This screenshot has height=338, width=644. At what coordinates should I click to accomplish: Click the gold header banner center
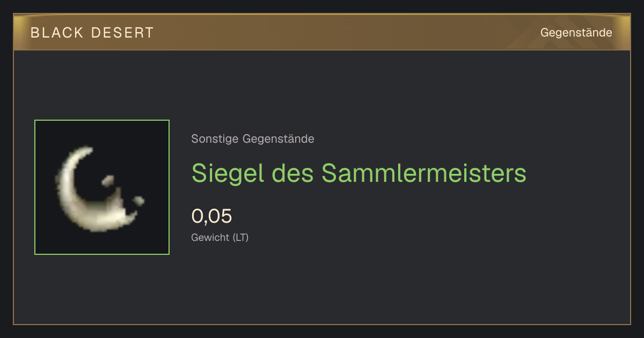tap(322, 32)
